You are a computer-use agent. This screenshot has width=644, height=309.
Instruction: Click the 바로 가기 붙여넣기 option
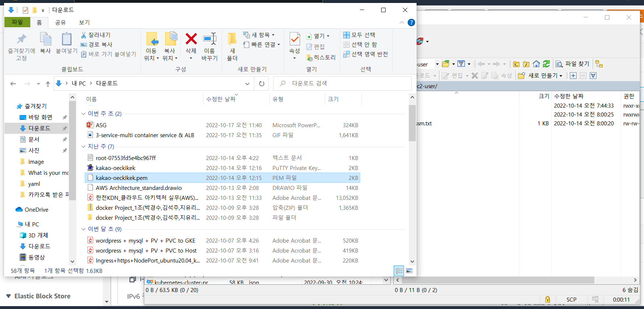point(108,54)
